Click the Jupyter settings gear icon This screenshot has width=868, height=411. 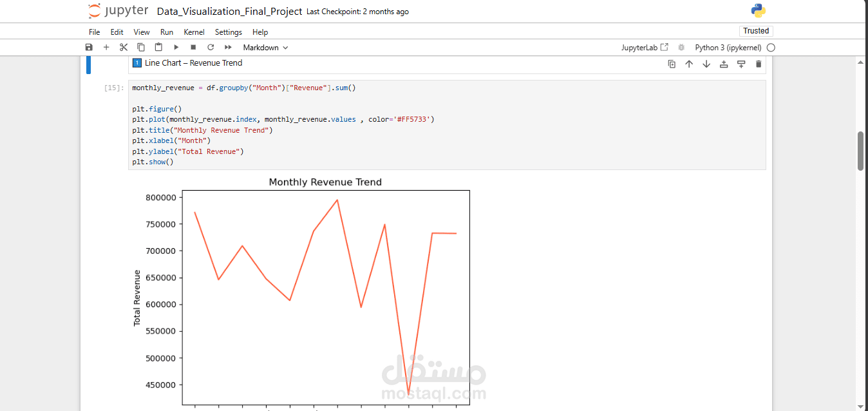point(681,47)
